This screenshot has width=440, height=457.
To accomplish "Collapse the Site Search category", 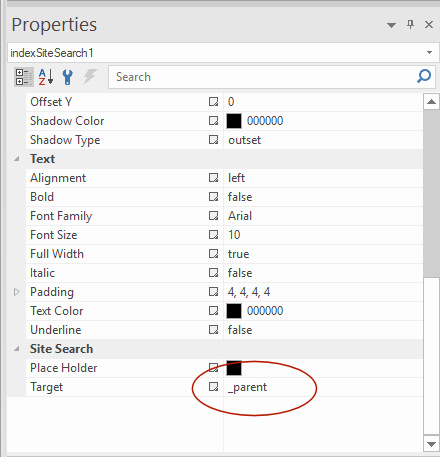I will pos(16,349).
